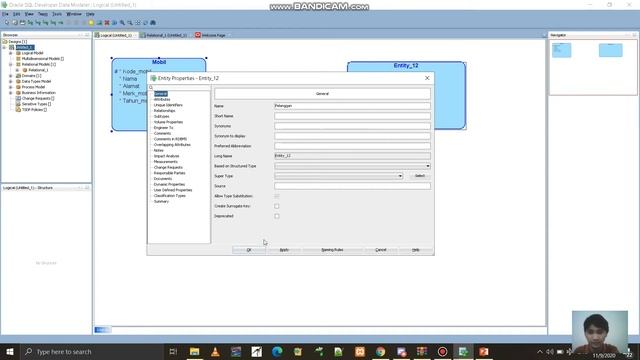Select Sensitive Types in Browser tree

click(36, 104)
